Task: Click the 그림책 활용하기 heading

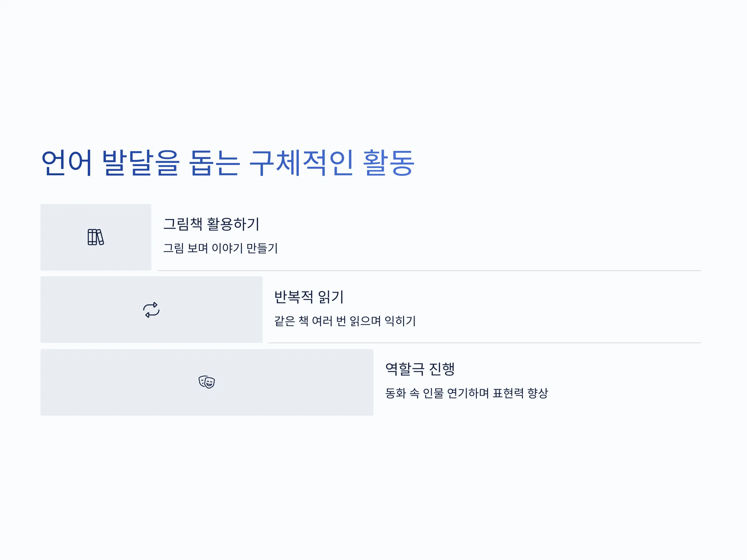Action: pos(211,224)
